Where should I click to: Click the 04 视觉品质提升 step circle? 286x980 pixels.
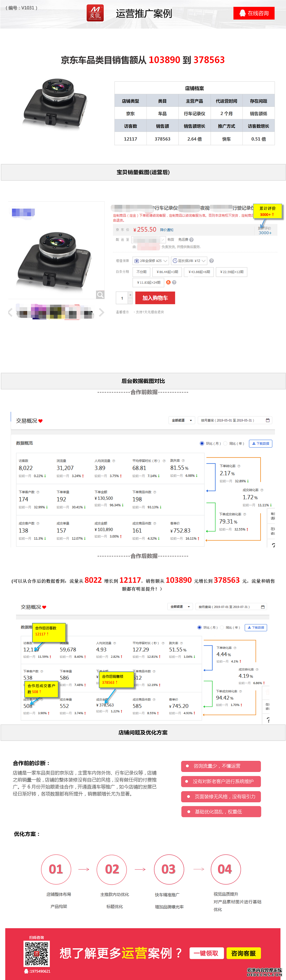pos(225,869)
